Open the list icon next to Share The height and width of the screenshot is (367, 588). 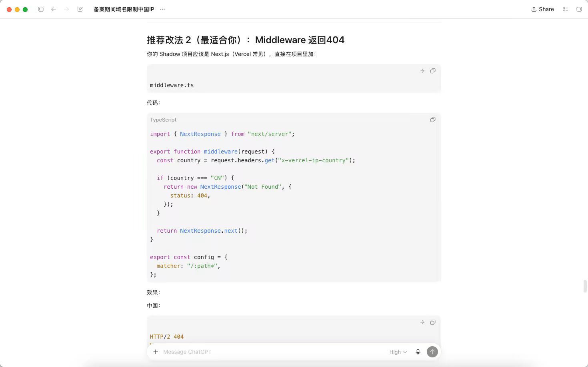click(x=566, y=9)
